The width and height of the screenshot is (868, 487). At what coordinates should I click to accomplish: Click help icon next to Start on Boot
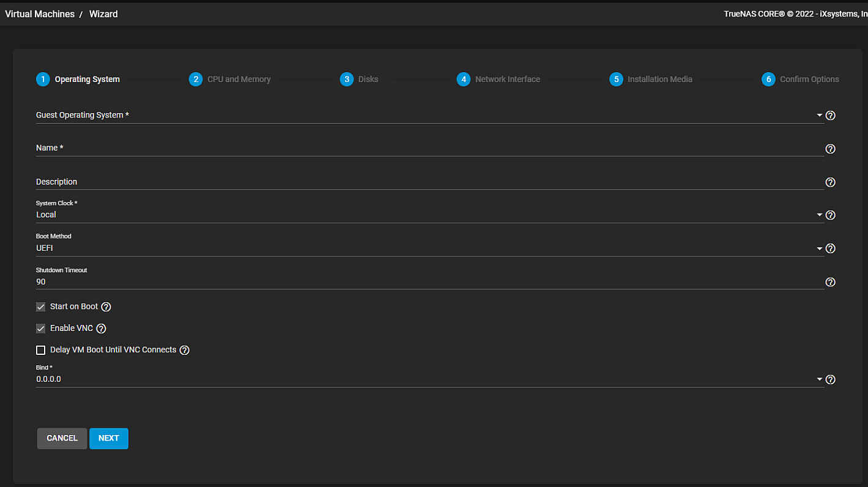click(x=106, y=307)
